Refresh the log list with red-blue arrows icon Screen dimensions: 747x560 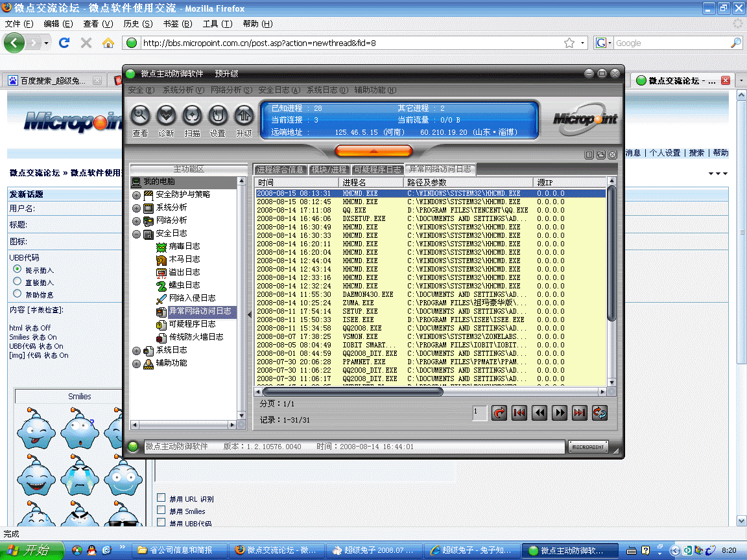pyautogui.click(x=599, y=413)
